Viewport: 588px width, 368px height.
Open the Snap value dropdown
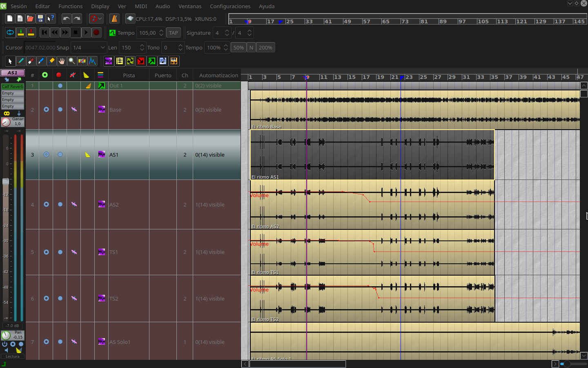(89, 47)
